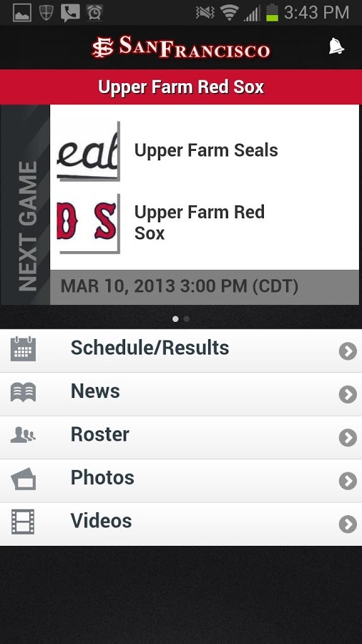The image size is (362, 644).
Task: Select the second carousel page dot
Action: click(187, 318)
